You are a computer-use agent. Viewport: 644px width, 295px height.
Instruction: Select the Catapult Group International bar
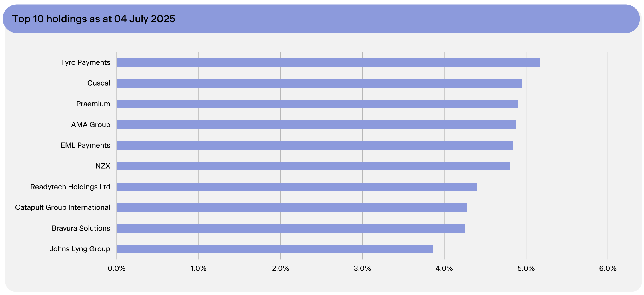pos(292,208)
